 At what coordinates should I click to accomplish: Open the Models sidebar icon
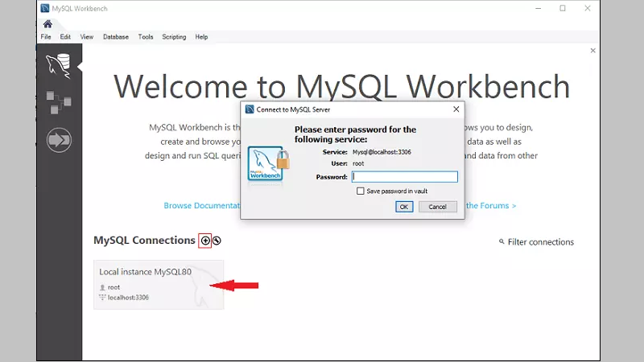(x=58, y=102)
